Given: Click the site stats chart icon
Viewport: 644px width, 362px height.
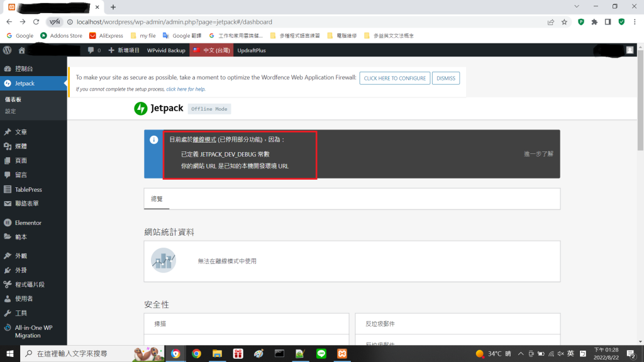Looking at the screenshot, I should tap(163, 260).
